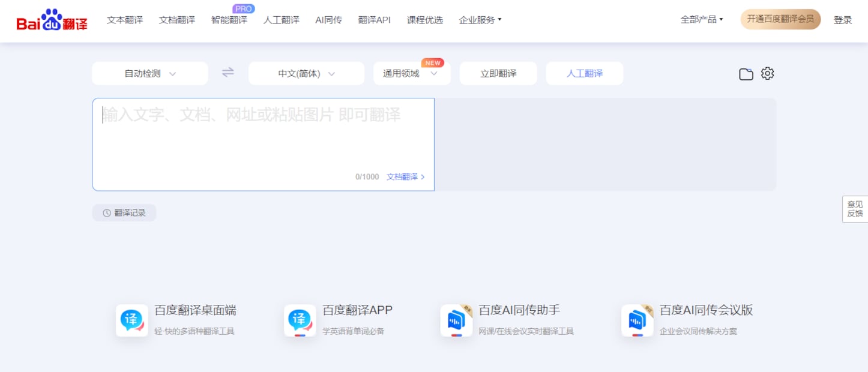This screenshot has width=868, height=372.
Task: Click 开通百度翻译会员 membership button
Action: click(x=780, y=19)
